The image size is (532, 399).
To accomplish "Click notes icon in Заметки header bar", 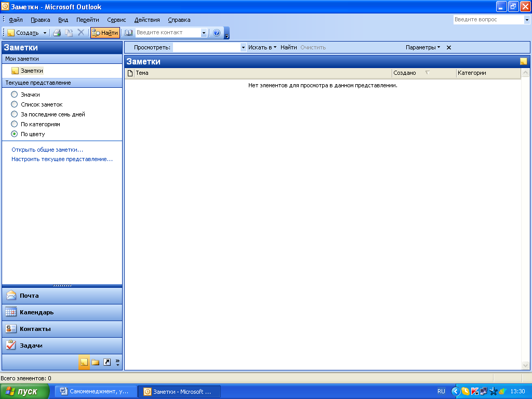I will pos(524,61).
